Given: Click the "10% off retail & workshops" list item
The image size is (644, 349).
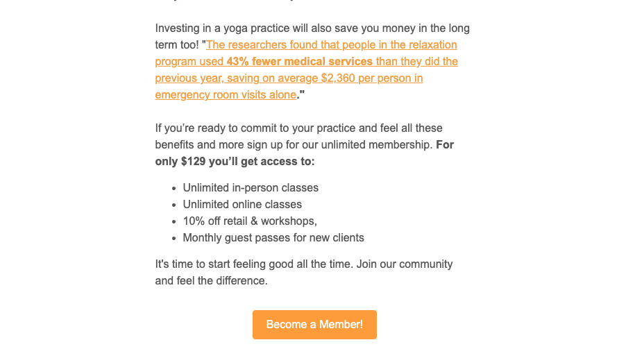Looking at the screenshot, I should point(250,221).
